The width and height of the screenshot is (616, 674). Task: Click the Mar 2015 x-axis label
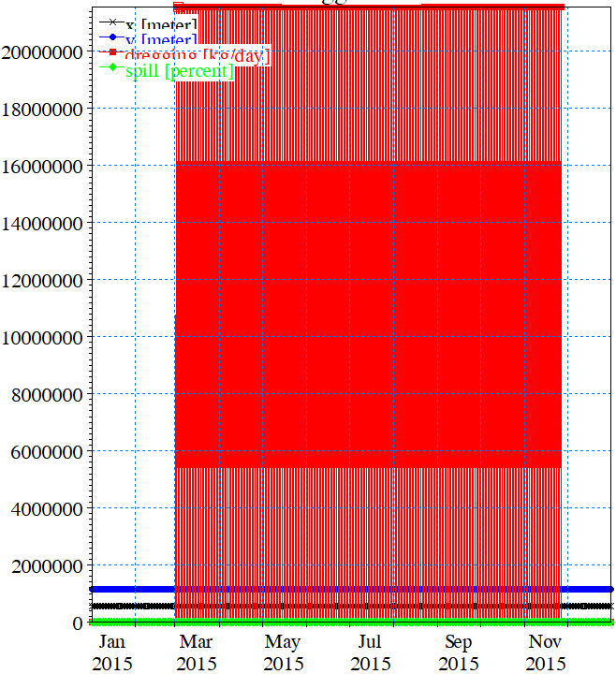[197, 652]
